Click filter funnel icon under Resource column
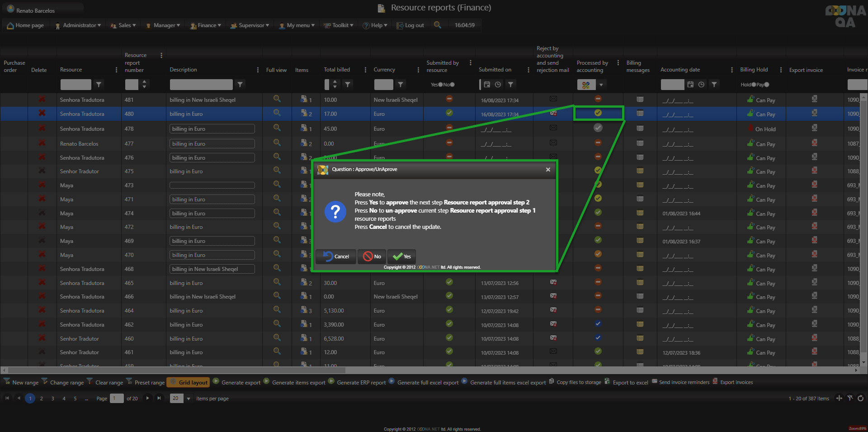This screenshot has width=868, height=432. pos(99,84)
